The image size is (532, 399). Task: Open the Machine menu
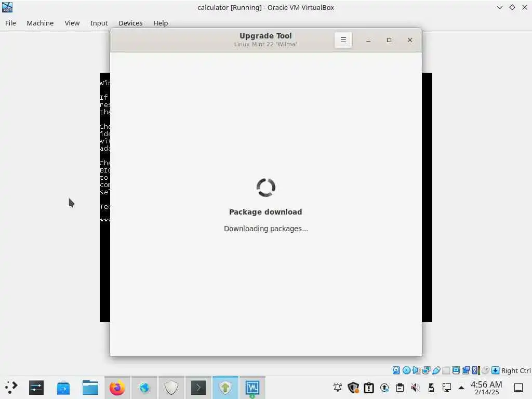point(40,23)
